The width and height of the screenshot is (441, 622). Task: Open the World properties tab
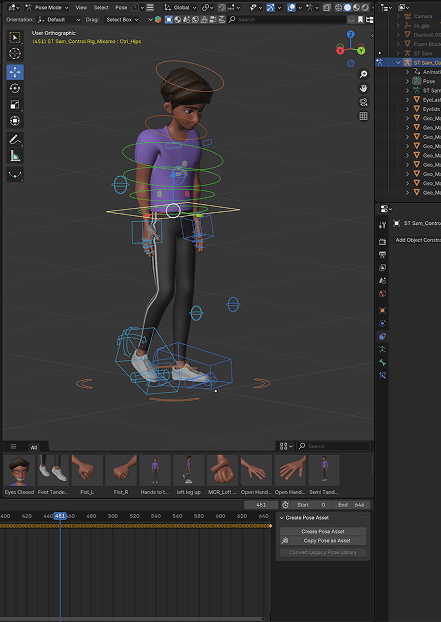click(x=382, y=294)
